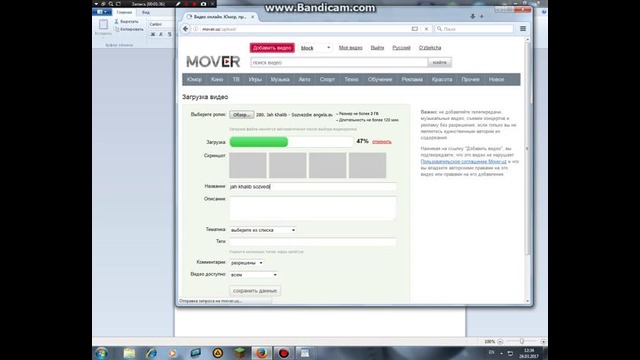Click the поиск видео search field
This screenshot has height=360, width=640.
(339, 62)
